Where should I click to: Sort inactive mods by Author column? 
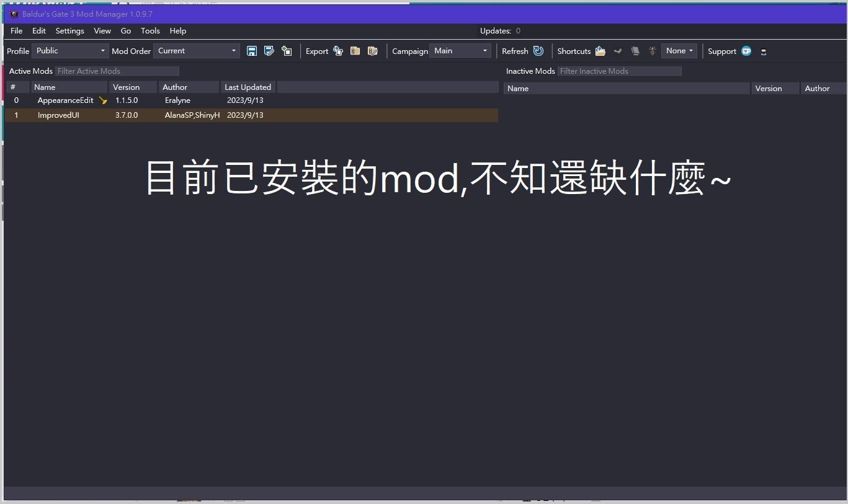click(824, 89)
